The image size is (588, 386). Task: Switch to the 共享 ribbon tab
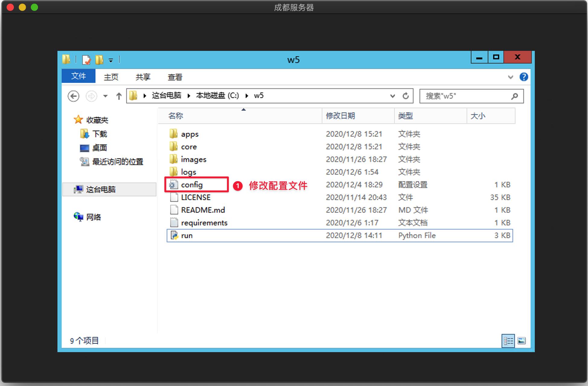pos(142,77)
